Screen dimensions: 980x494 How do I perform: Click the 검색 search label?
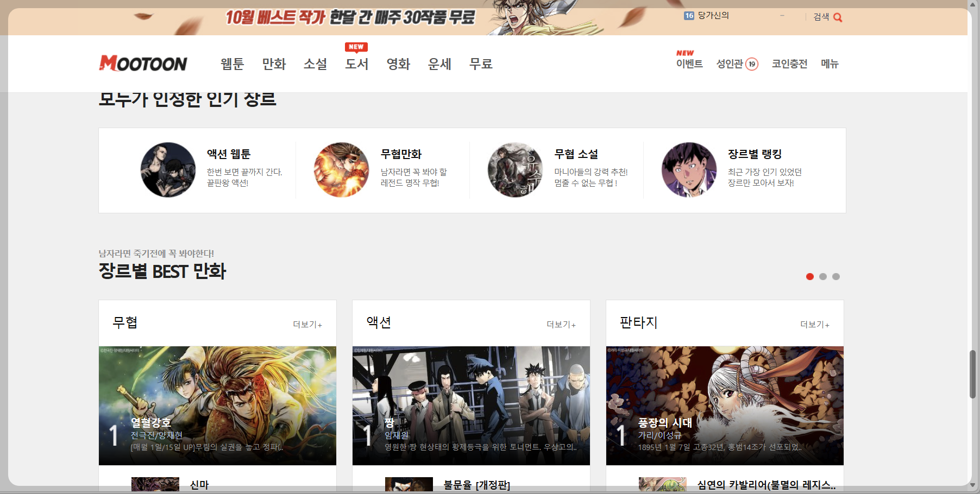pyautogui.click(x=821, y=17)
